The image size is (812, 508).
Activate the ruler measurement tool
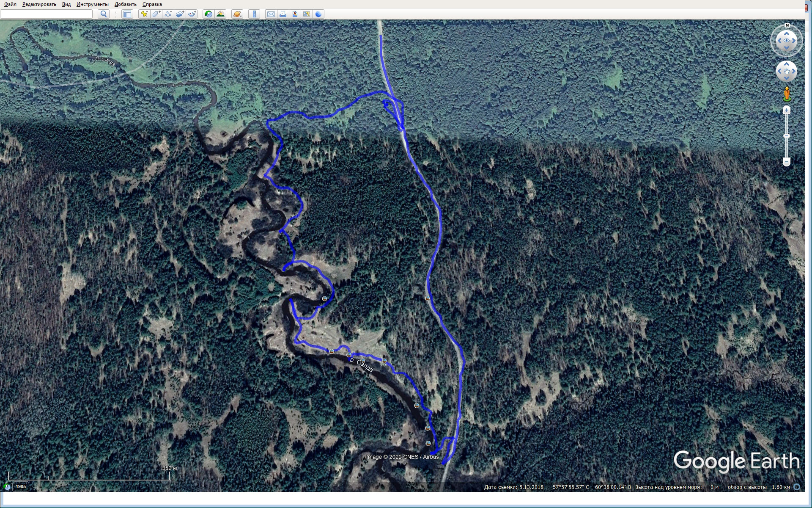[x=254, y=14]
